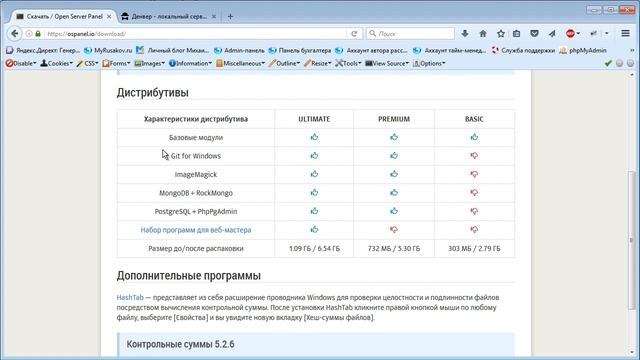Click the Контрольные суммы 5.2.6 heading
The height and width of the screenshot is (360, 640).
click(x=180, y=344)
